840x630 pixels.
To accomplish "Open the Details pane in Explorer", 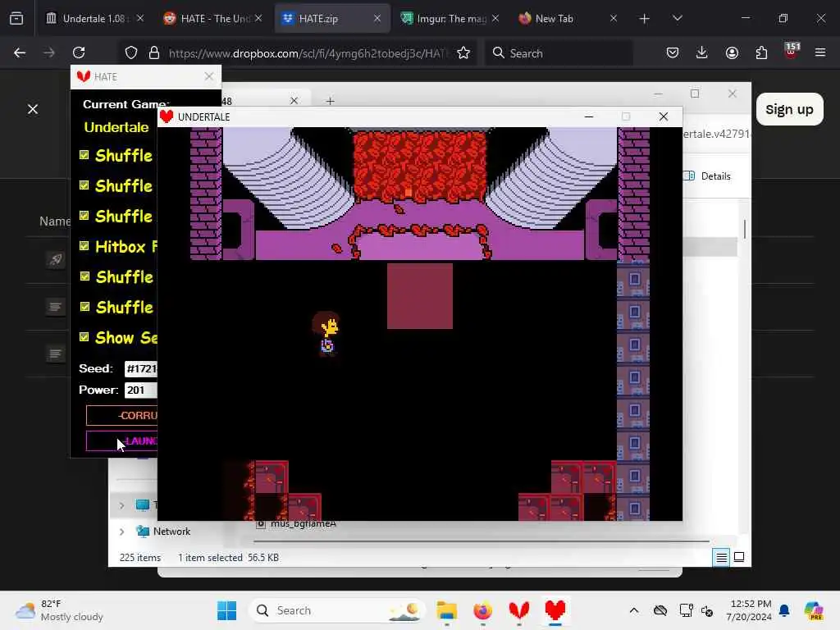I will [708, 176].
